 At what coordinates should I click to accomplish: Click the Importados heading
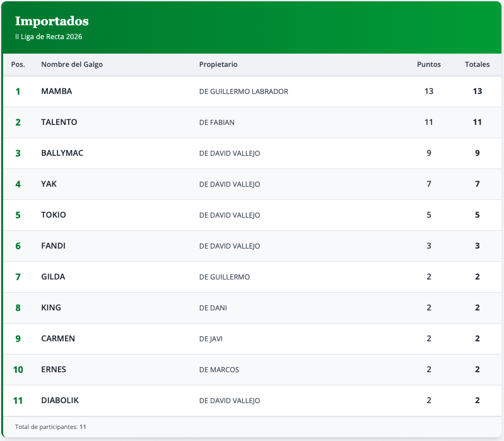point(52,21)
